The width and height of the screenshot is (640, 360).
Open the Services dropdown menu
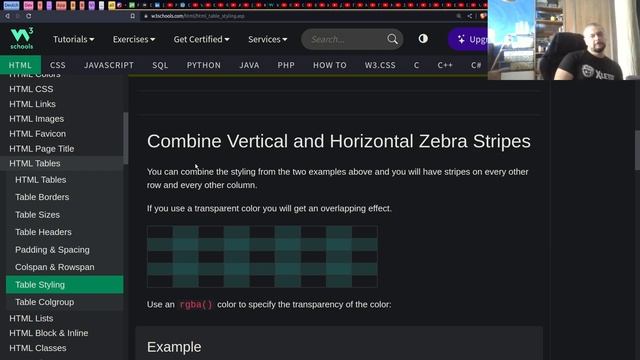pos(268,39)
